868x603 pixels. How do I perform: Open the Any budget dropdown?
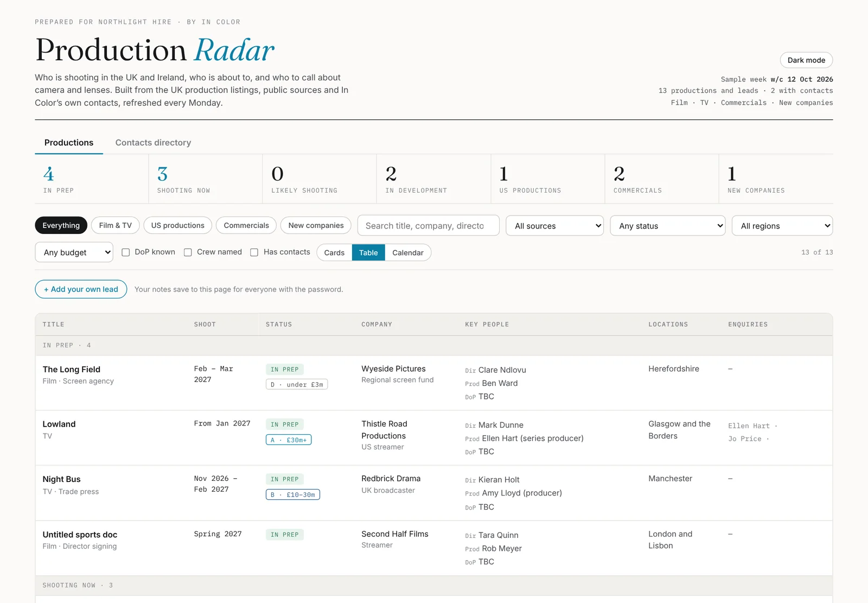point(74,252)
